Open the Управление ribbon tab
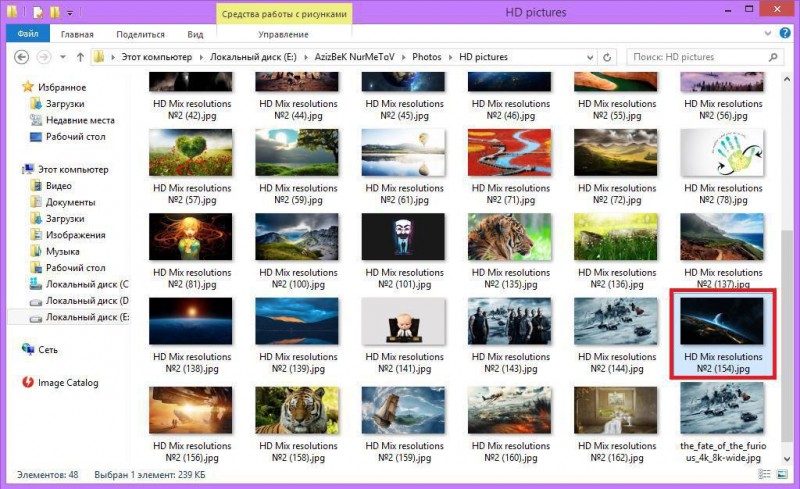The height and width of the screenshot is (489, 800). [x=283, y=34]
